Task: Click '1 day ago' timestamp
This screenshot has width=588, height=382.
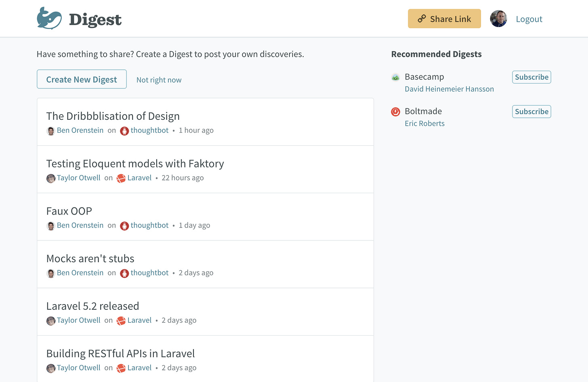Action: pos(194,225)
